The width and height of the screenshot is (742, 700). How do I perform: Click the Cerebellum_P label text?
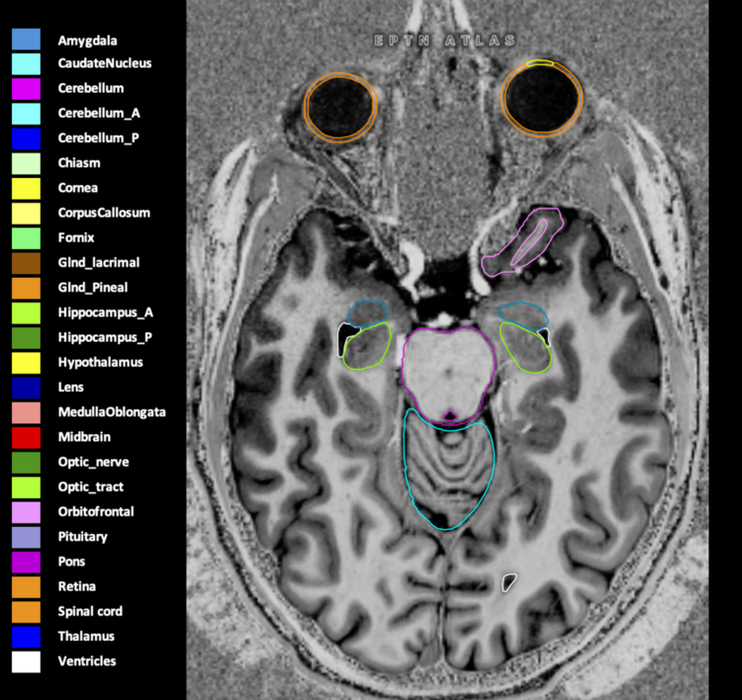coord(98,138)
